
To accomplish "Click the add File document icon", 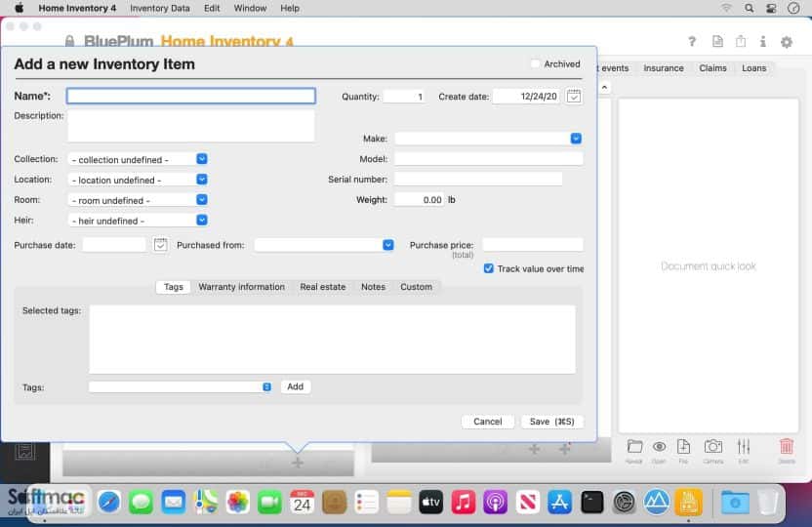I will (683, 446).
